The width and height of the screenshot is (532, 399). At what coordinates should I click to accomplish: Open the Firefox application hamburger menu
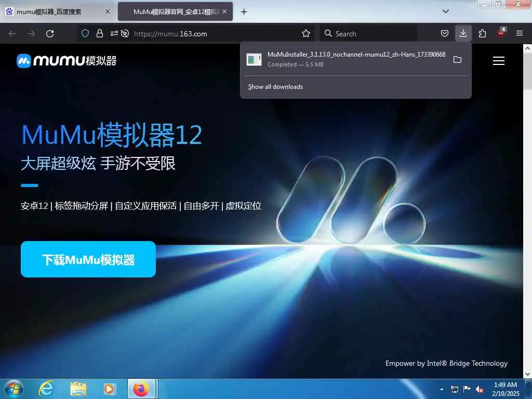pos(520,33)
